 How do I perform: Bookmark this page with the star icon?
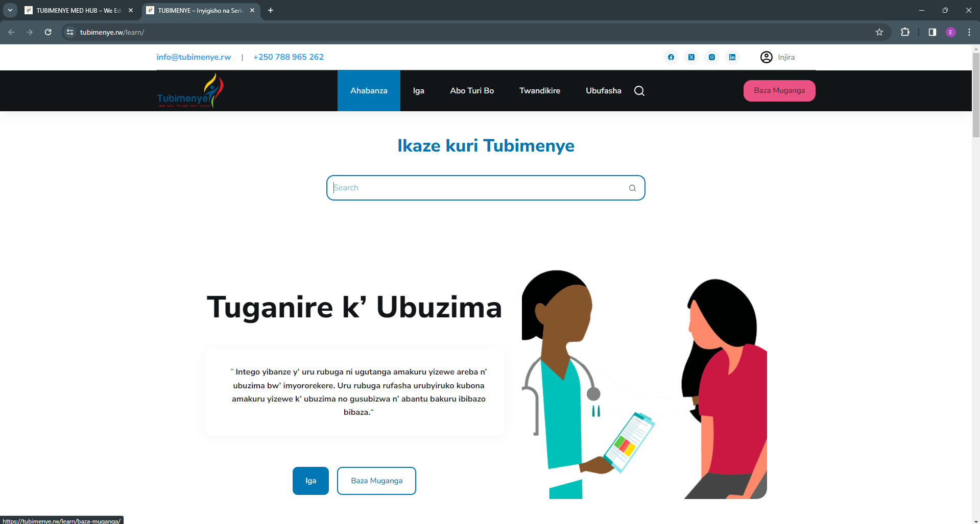coord(879,32)
